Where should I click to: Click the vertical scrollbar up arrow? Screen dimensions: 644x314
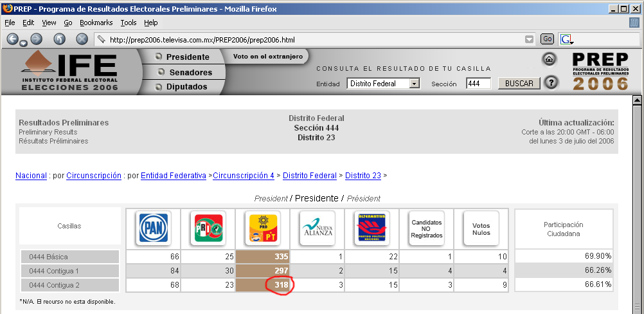coord(637,100)
